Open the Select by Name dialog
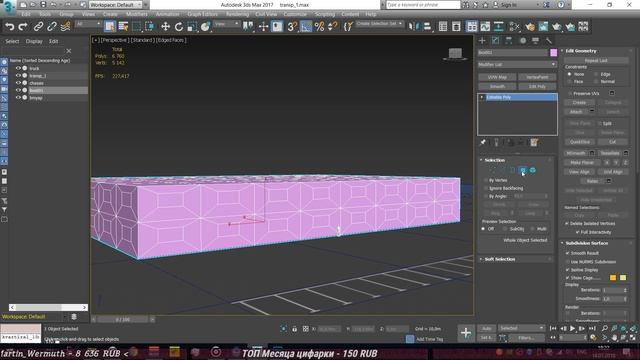 (123, 27)
